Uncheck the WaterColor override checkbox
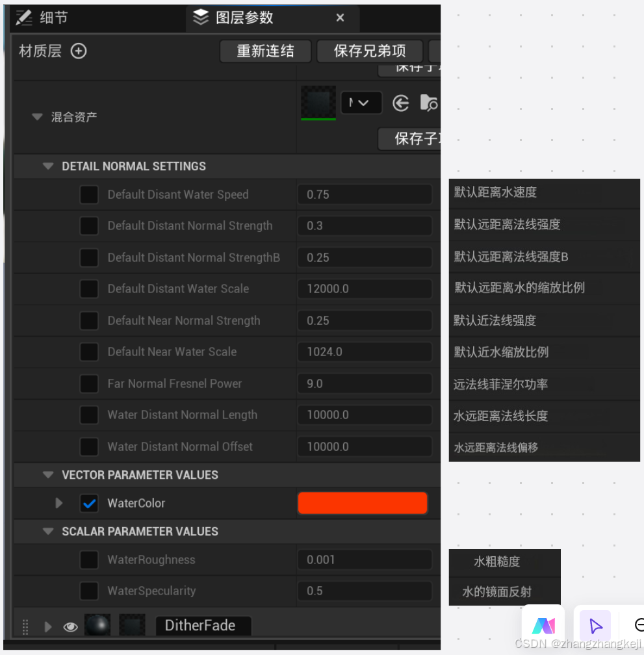Viewport: 644px width, 655px height. 89,503
